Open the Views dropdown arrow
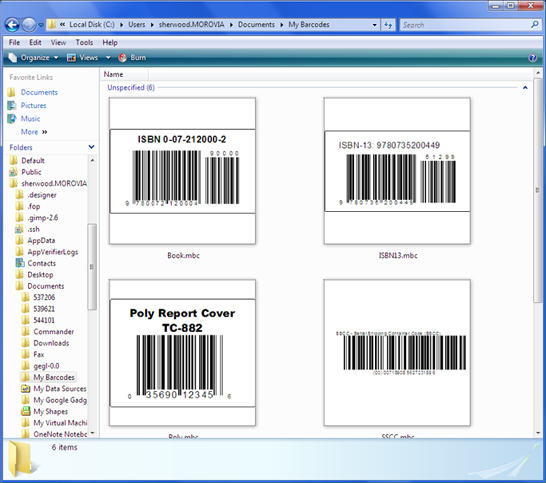Image resolution: width=546 pixels, height=483 pixels. pyautogui.click(x=108, y=57)
